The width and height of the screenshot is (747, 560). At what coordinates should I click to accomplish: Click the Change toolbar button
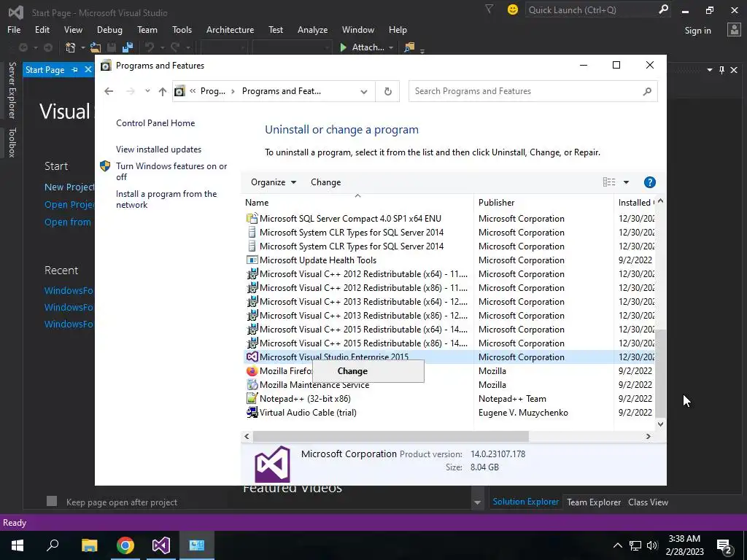tap(326, 182)
